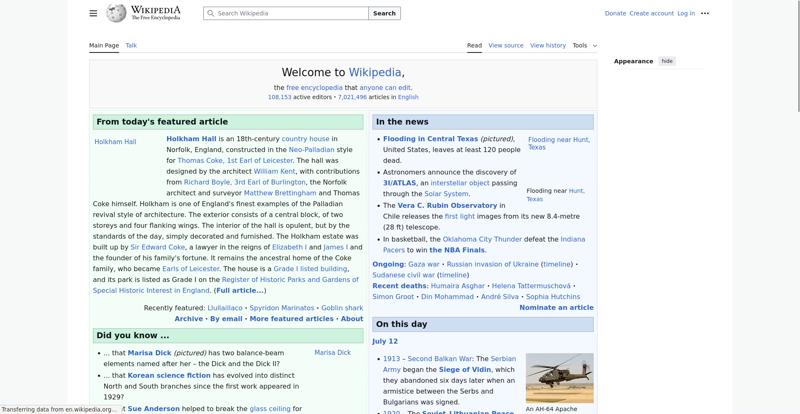Open By email link

pos(226,319)
